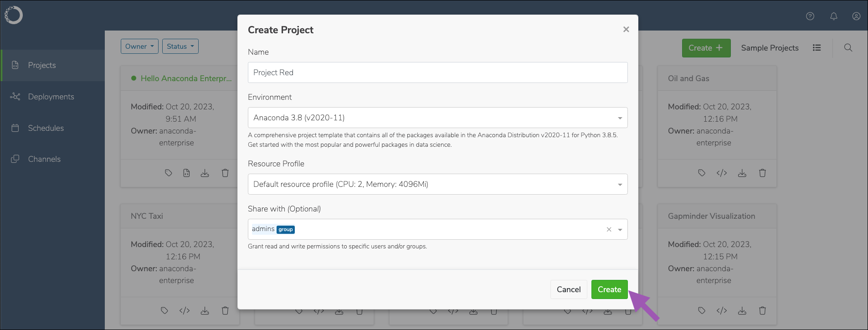
Task: Expand the Resource Profile dropdown
Action: tap(438, 184)
